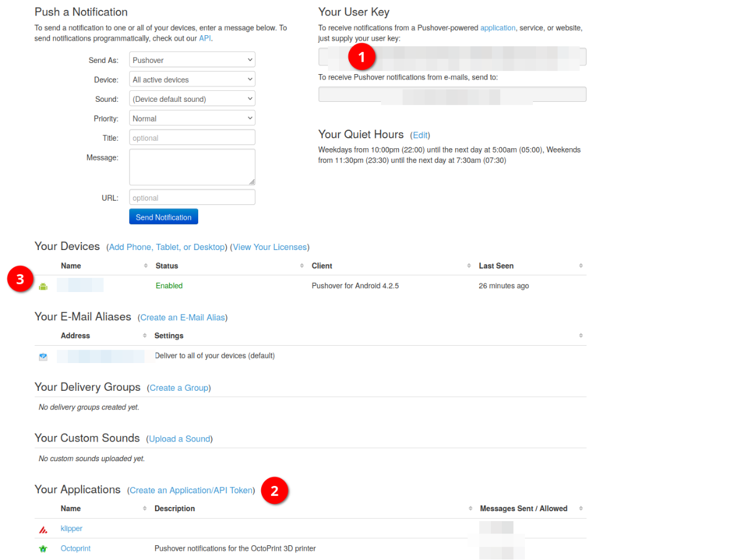Sort by Messages Sent / Allowed using its arrows
Viewport: 741px width, 560px height.
[x=581, y=509]
